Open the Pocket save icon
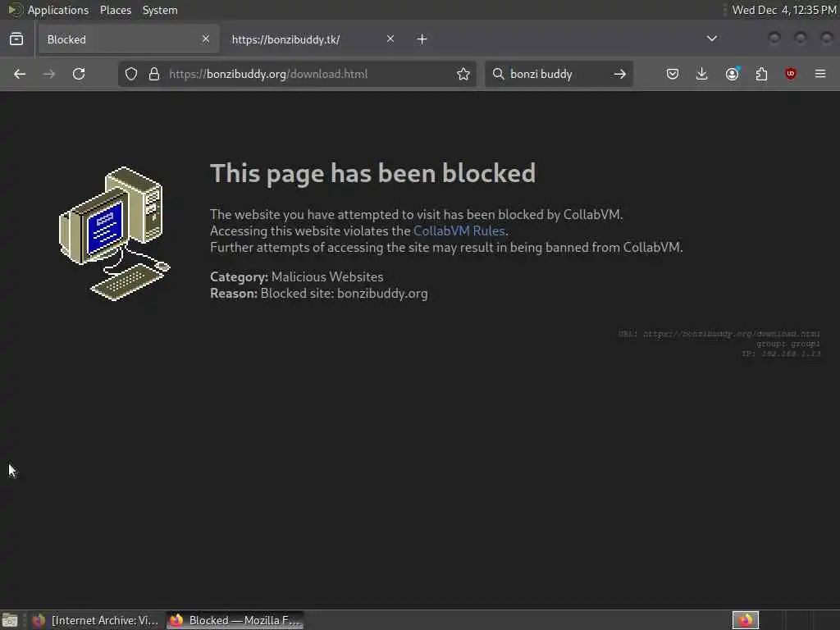The image size is (840, 630). tap(673, 74)
